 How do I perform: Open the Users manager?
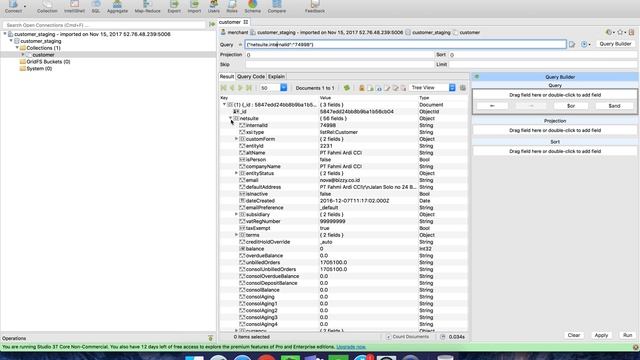pos(213,6)
